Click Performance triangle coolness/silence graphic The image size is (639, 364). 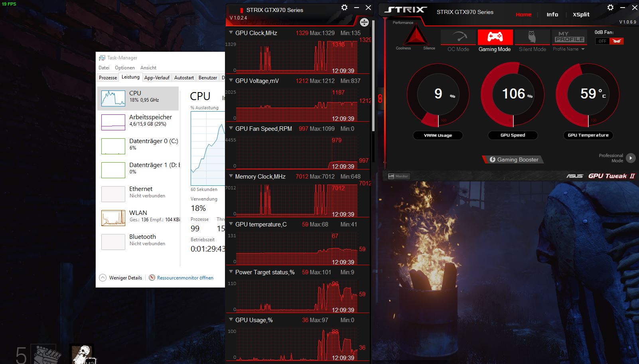coord(416,35)
